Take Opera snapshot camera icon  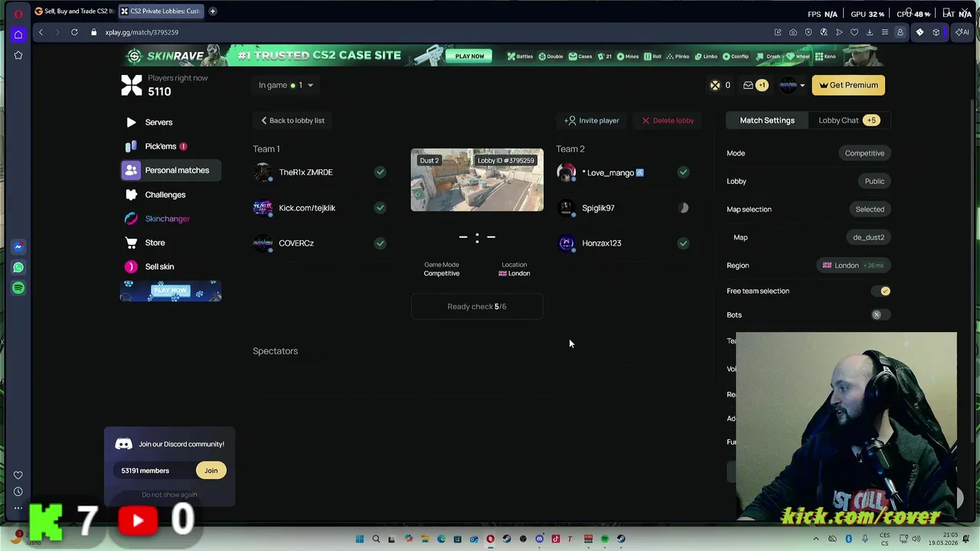click(x=793, y=32)
